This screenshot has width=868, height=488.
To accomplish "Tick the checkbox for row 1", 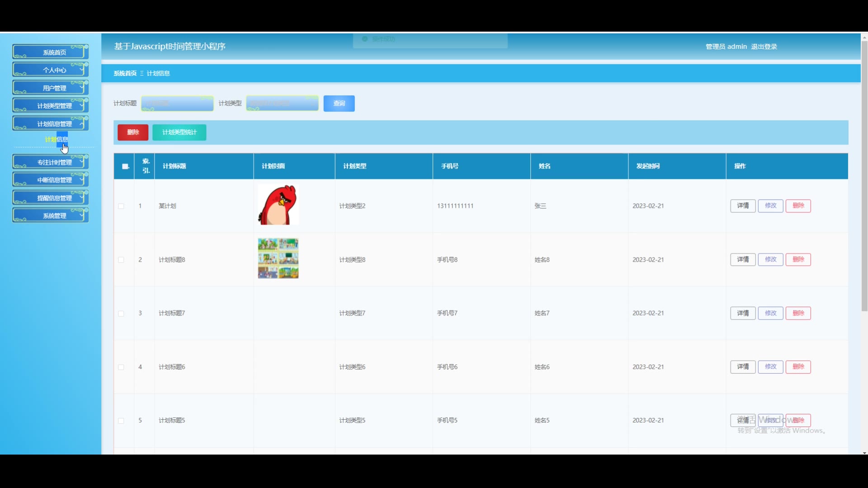I will click(121, 206).
